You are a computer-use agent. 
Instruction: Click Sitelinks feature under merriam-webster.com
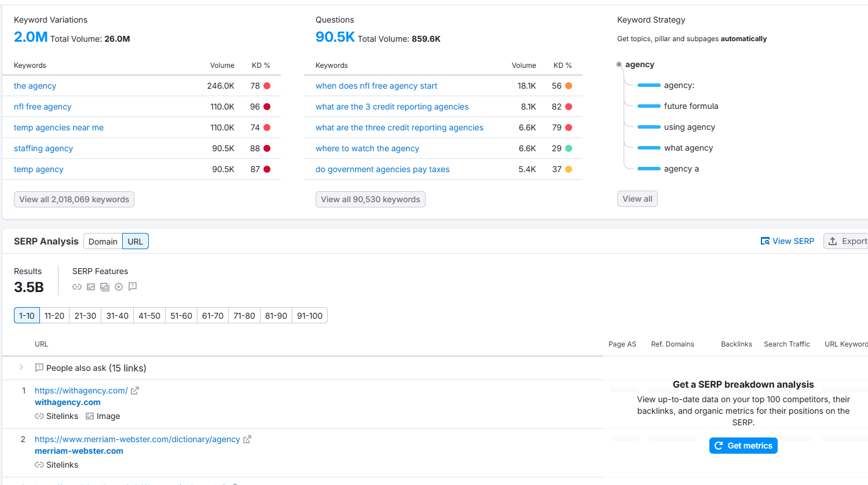pos(57,465)
